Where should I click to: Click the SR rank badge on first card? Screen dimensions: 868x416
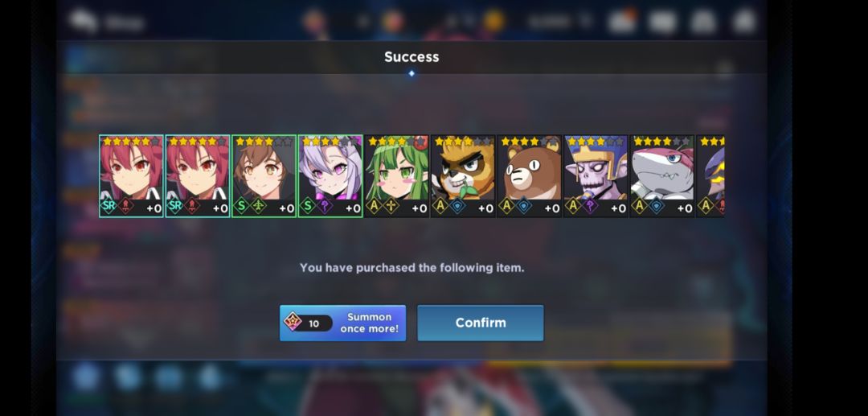point(109,207)
